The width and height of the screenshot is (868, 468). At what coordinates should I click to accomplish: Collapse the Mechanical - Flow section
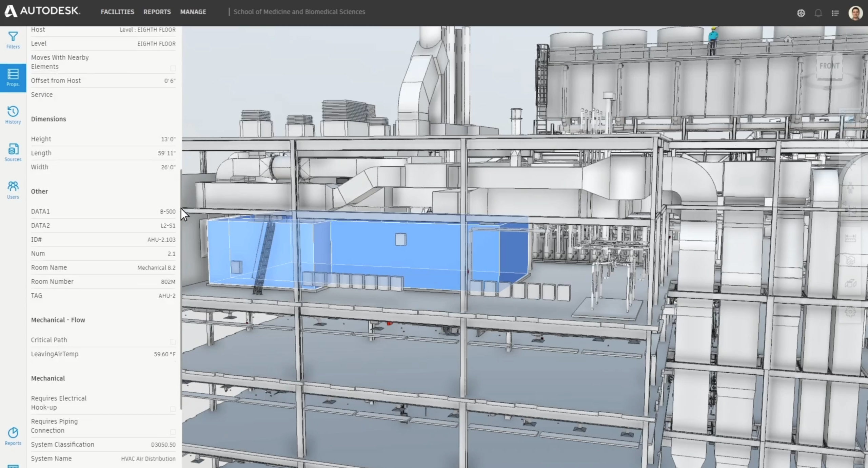tap(58, 320)
